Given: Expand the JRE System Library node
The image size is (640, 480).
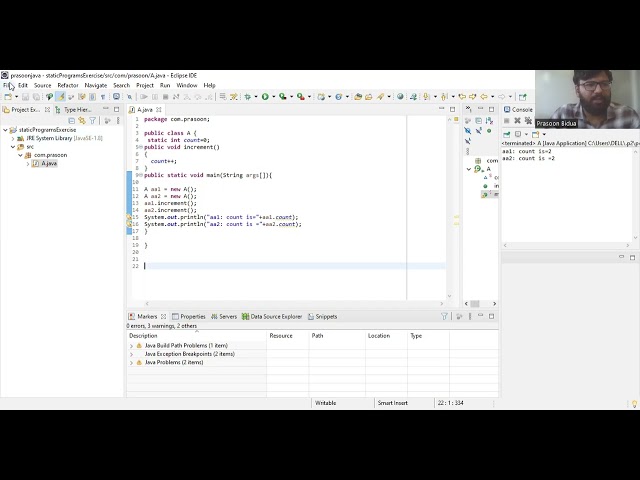Looking at the screenshot, I should pyautogui.click(x=13, y=138).
